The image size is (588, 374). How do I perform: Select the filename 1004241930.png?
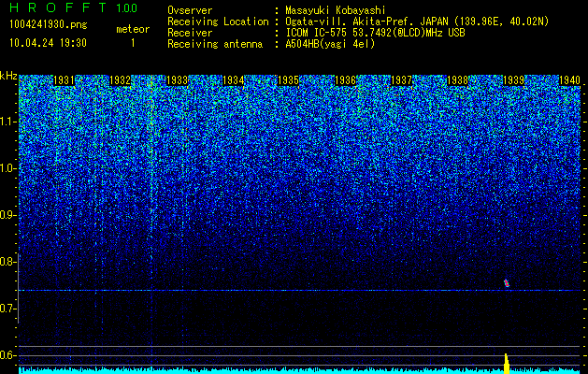pos(49,25)
